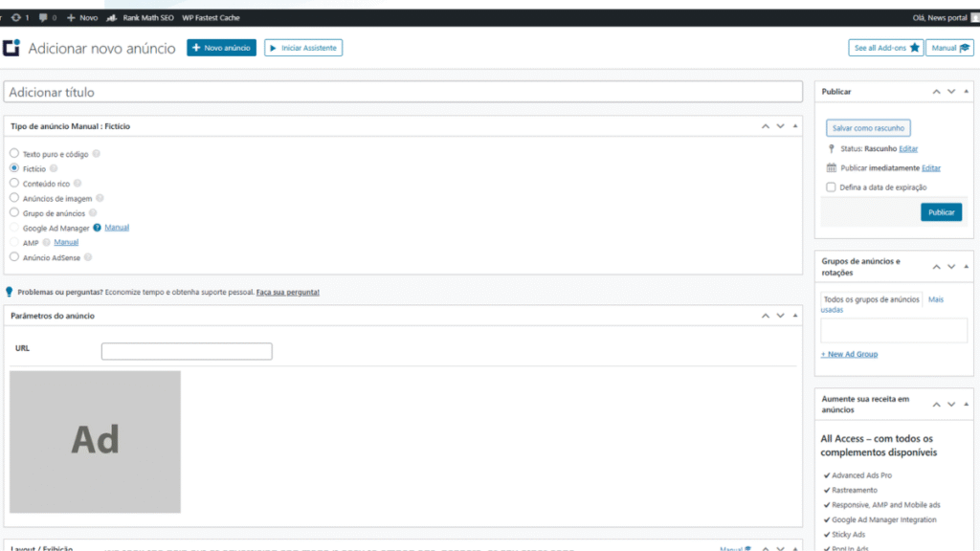The height and width of the screenshot is (551, 980).
Task: Open the Manual button in header
Action: 949,48
